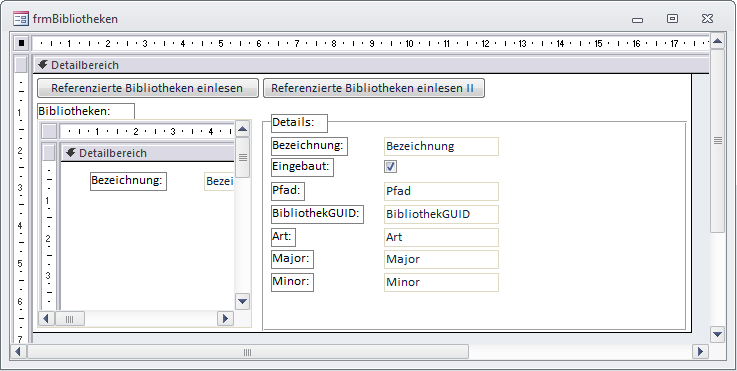Click the main window vertical scrollbar thumb
The width and height of the screenshot is (737, 371).
(x=717, y=141)
